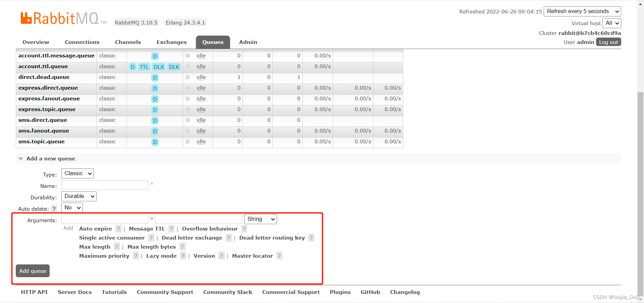Click the RabbitMQ logo
644x303 pixels.
click(x=63, y=19)
